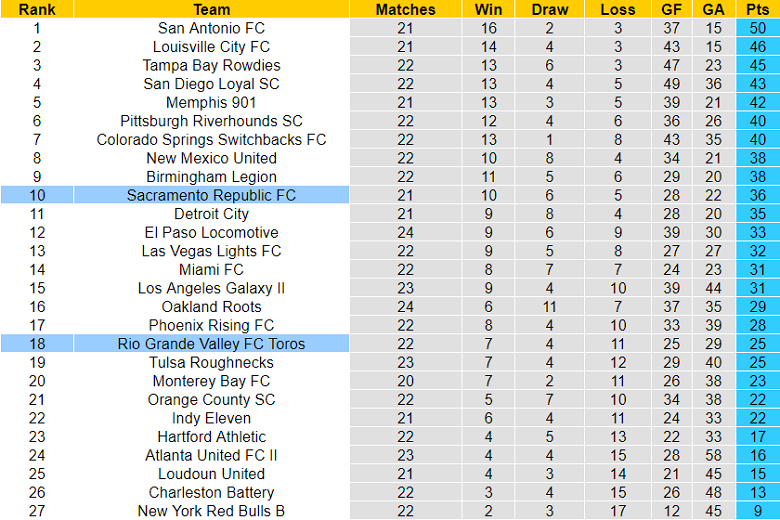Click New York Red Bulls B team
780x520 pixels.
pos(211,511)
